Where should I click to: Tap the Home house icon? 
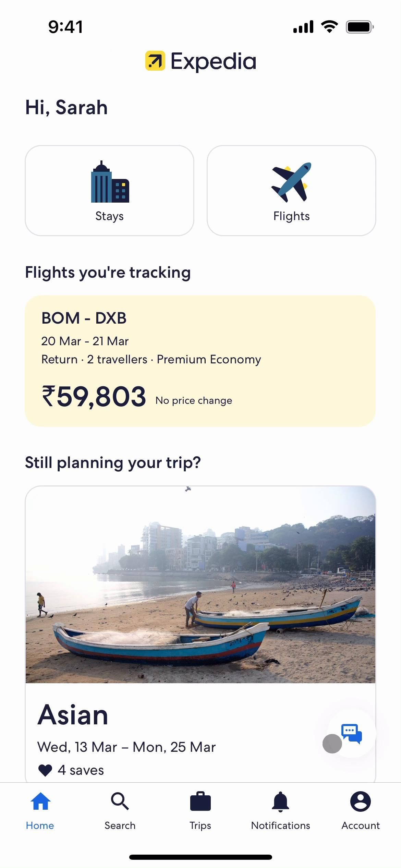[x=40, y=801]
